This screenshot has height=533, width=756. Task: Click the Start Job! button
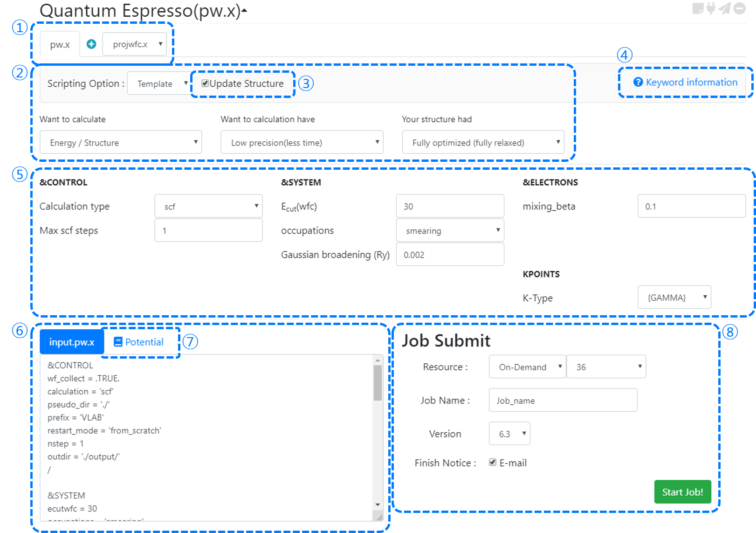(682, 491)
